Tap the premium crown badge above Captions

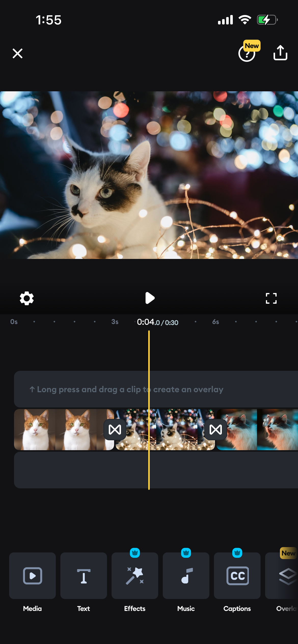(x=237, y=553)
